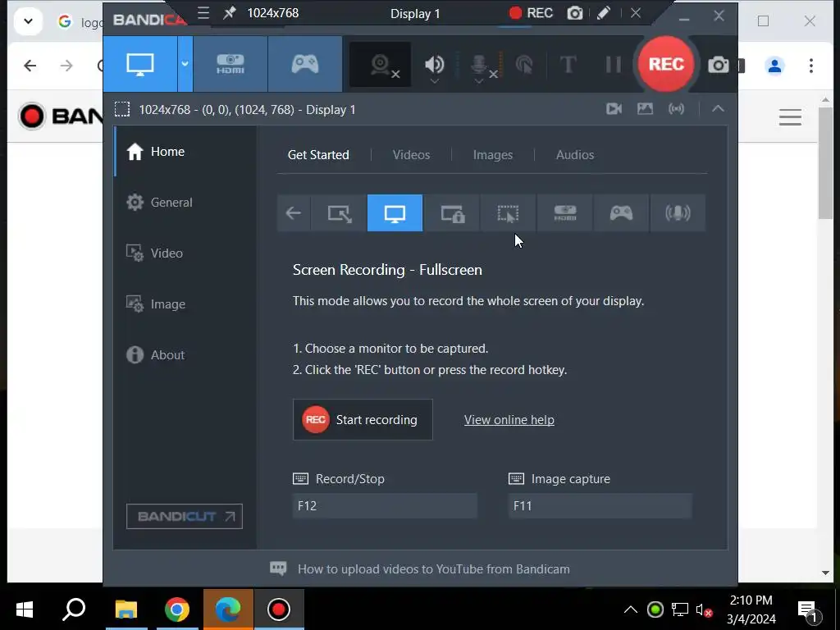Close the floating recording bar
Image resolution: width=840 pixels, height=630 pixels.
(x=636, y=13)
